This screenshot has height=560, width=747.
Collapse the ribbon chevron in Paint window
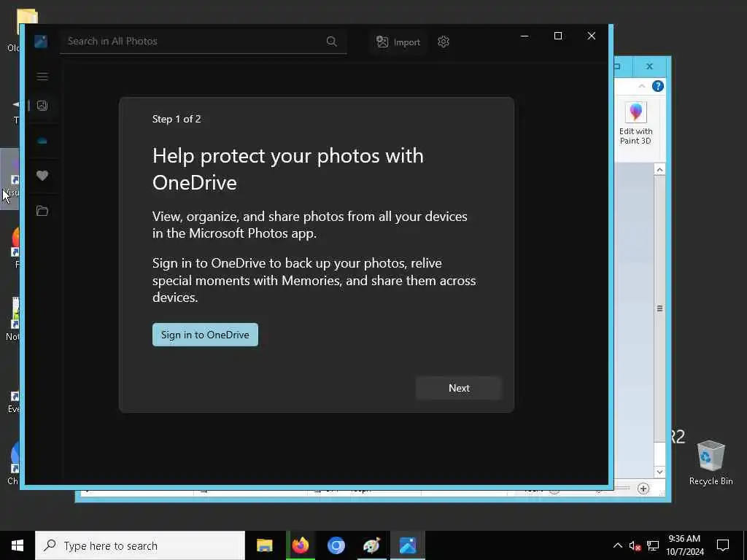point(642,86)
